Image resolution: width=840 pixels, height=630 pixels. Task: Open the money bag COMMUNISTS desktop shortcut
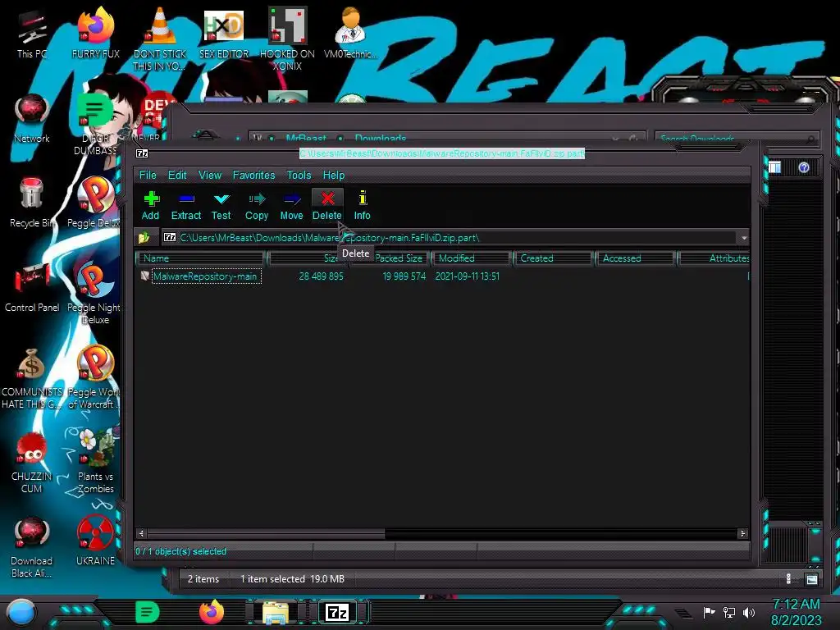[32, 378]
